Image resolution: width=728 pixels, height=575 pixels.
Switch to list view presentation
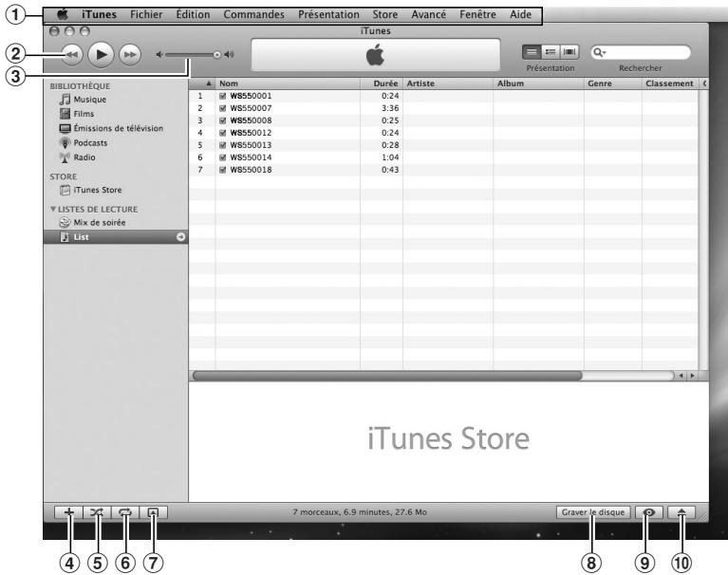532,52
